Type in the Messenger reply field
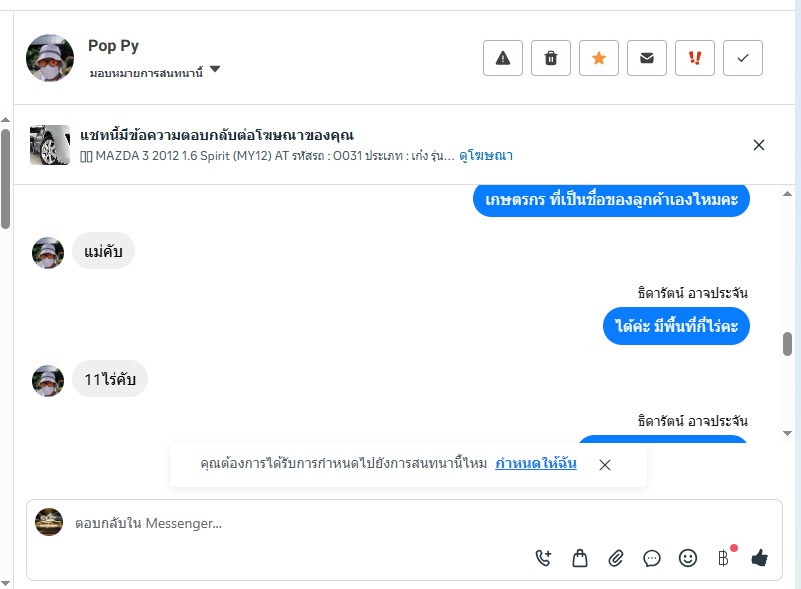 point(300,522)
